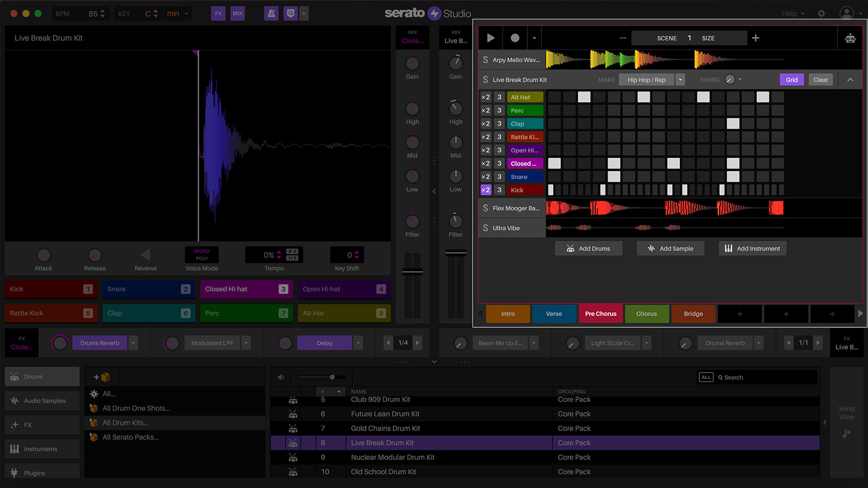Solo the Live Break Drum Kit deck
The width and height of the screenshot is (868, 488).
[x=486, y=80]
